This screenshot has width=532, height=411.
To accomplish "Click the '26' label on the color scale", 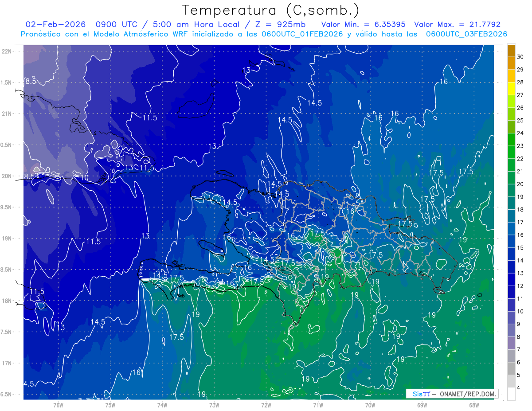I will pyautogui.click(x=520, y=108).
